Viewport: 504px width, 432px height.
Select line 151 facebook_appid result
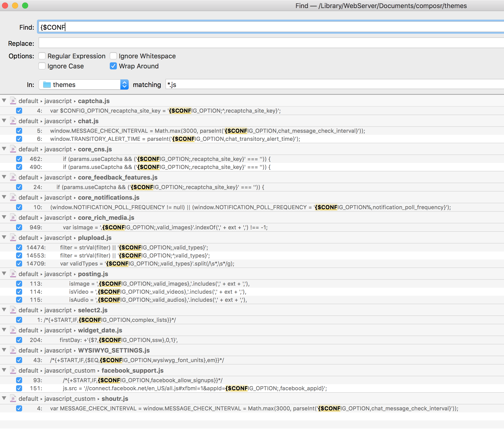click(x=194, y=388)
